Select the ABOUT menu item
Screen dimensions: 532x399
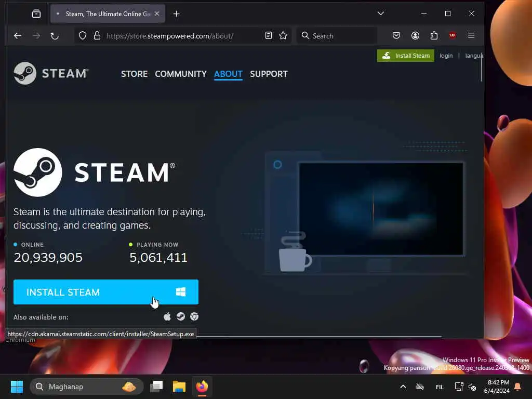click(229, 74)
